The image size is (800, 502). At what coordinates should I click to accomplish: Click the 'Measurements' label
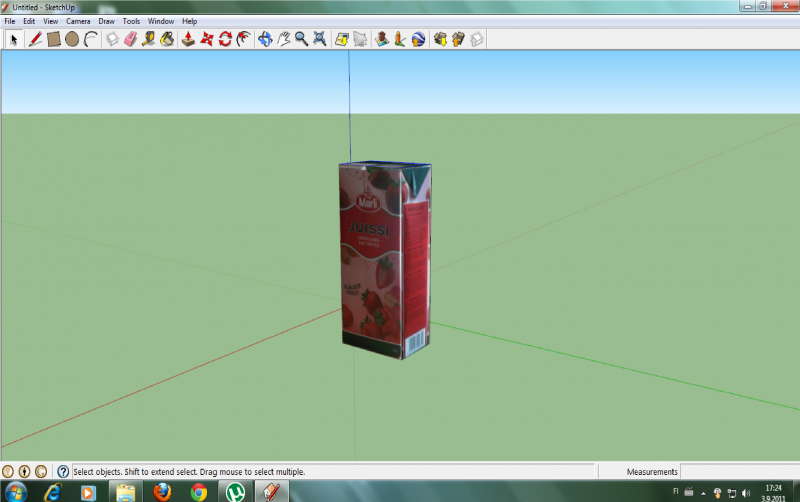pos(652,472)
